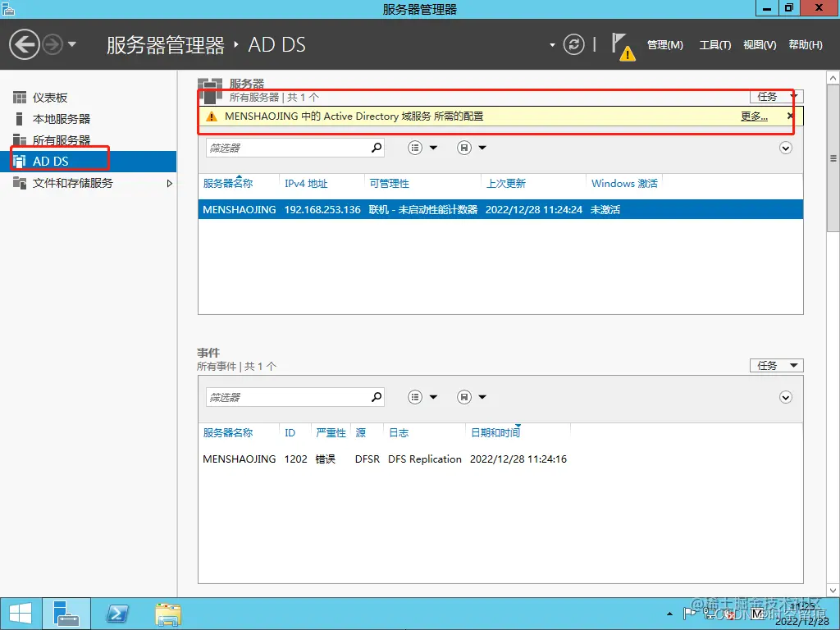Expand the 文件和存储服务 arrow
This screenshot has height=630, width=840.
[x=169, y=183]
